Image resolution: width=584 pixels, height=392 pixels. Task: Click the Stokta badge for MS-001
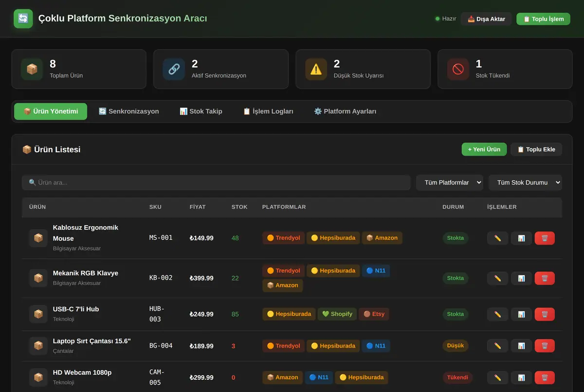click(x=456, y=238)
